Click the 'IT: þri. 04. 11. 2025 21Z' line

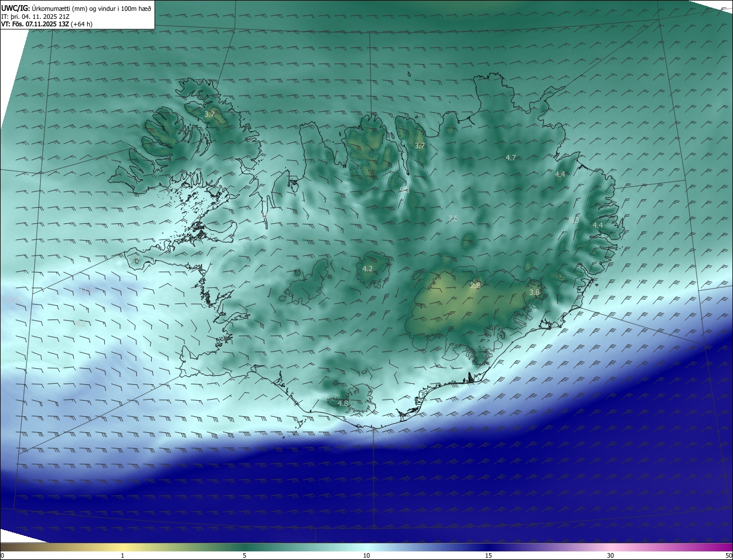coord(36,17)
